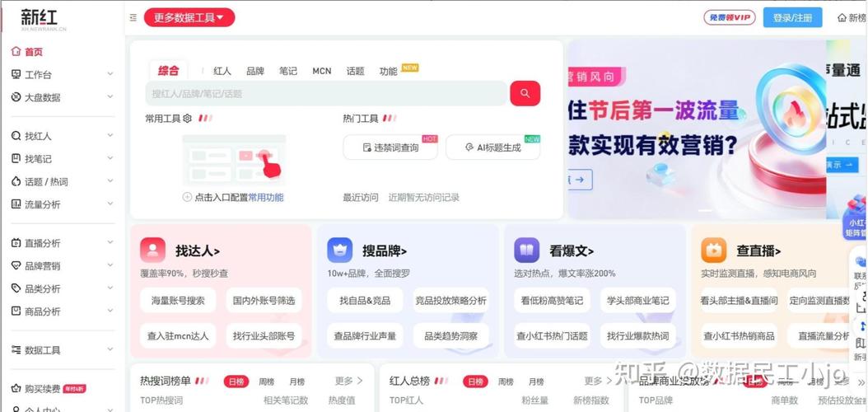Viewport: 868px width, 412px height.
Task: Click the 品牌营销 diamond icon
Action: click(x=16, y=265)
